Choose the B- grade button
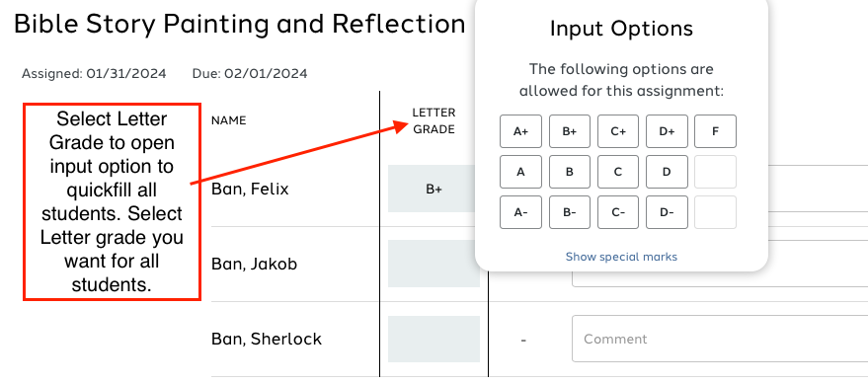Screen dimensions: 868x384 coord(570,212)
